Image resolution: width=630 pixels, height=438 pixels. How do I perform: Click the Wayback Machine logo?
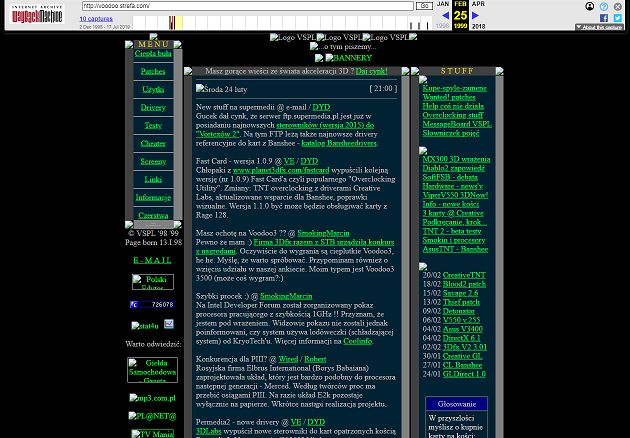point(37,14)
